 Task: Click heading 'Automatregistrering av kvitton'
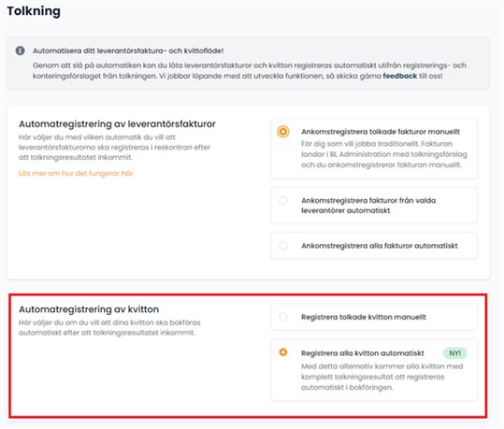[x=89, y=309]
